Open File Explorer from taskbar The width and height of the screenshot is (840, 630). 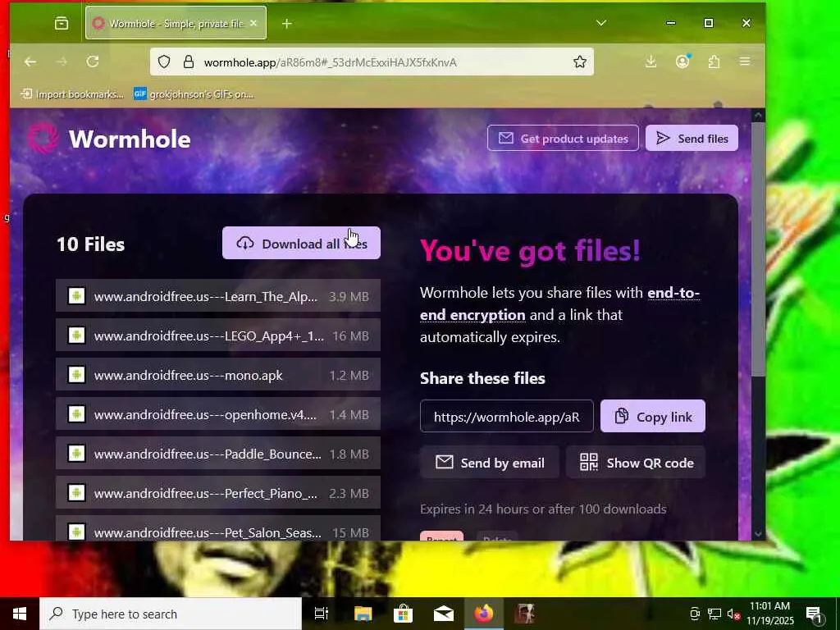[x=363, y=614]
